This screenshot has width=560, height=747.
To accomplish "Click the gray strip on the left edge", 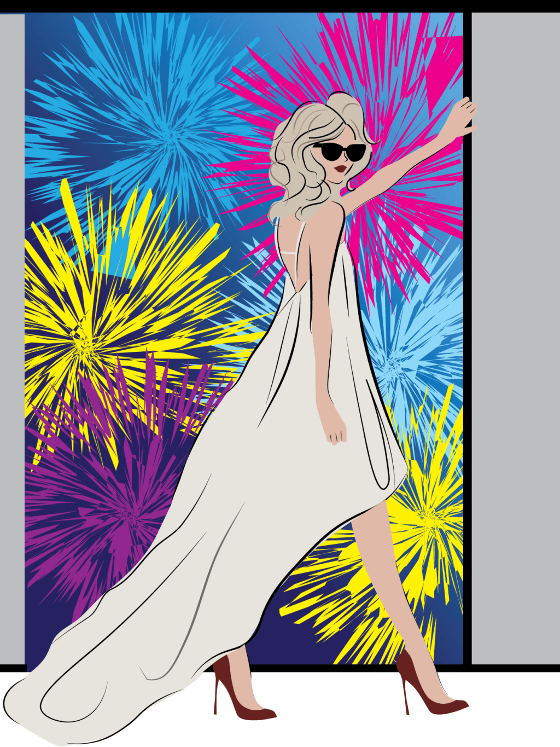I will (12, 328).
